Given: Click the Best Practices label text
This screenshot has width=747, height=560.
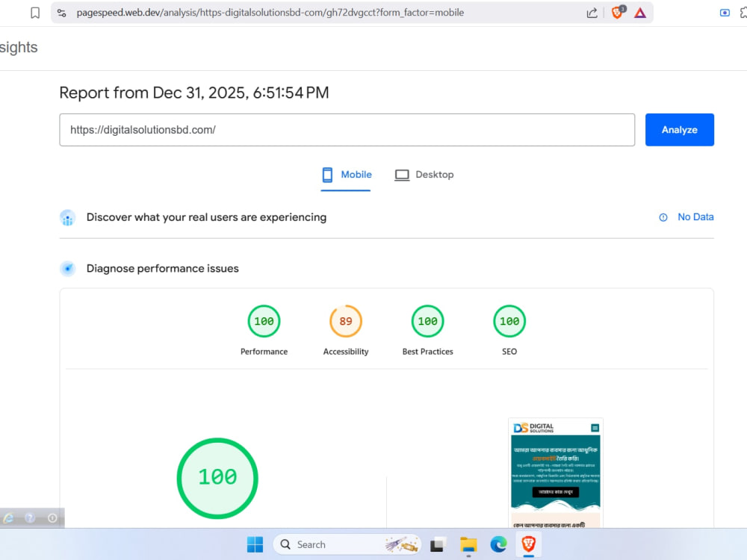Looking at the screenshot, I should pyautogui.click(x=427, y=352).
